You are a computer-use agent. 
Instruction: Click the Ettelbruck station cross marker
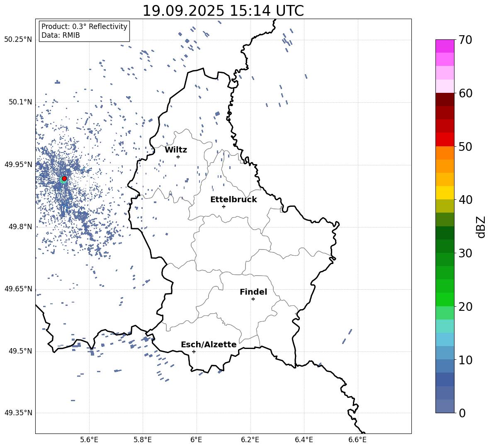coord(224,206)
